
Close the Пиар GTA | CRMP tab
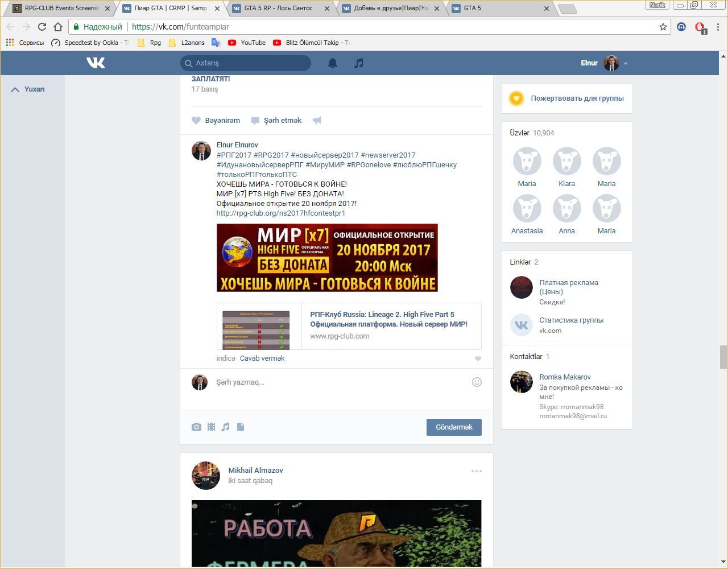[x=217, y=9]
